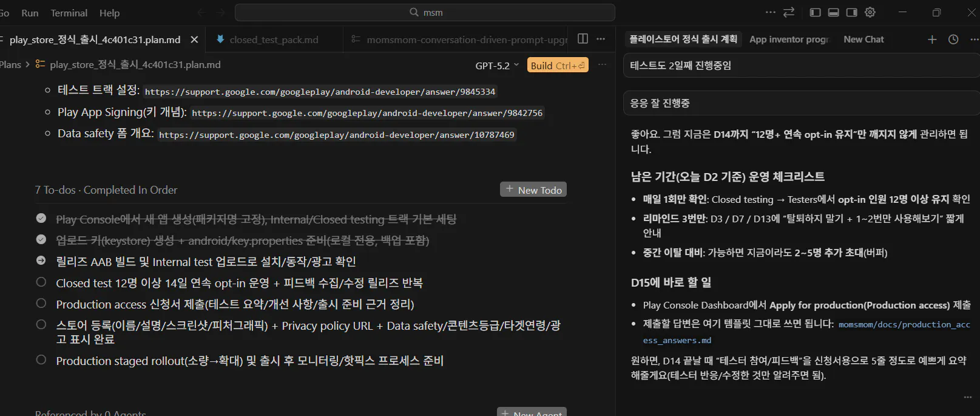The image size is (980, 416).
Task: Click the Plans breadcrumb item
Action: coord(10,64)
